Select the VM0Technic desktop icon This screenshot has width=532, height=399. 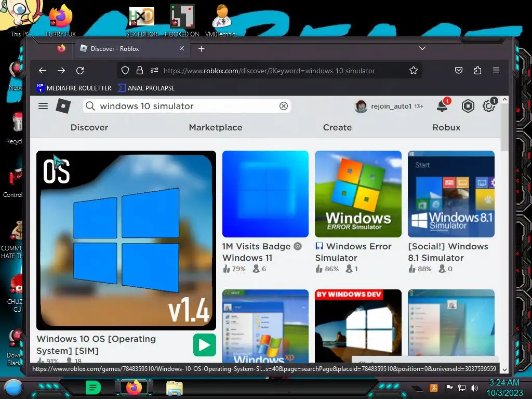[222, 20]
